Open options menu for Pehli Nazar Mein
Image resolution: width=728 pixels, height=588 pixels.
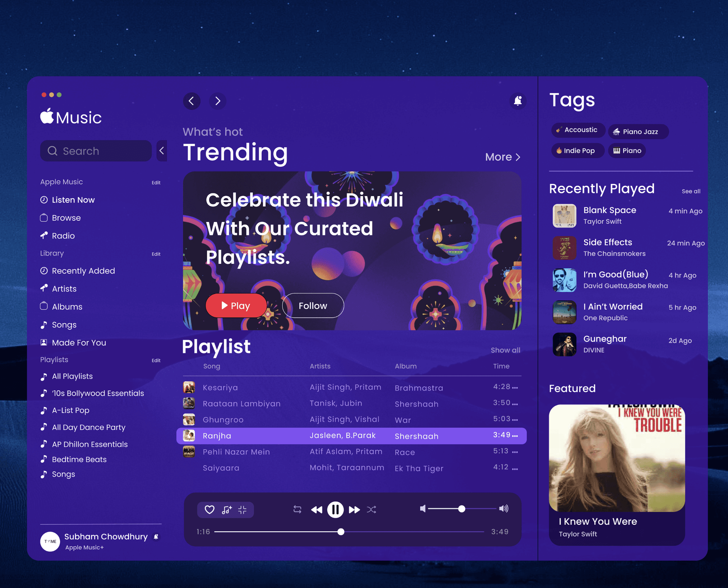point(515,452)
